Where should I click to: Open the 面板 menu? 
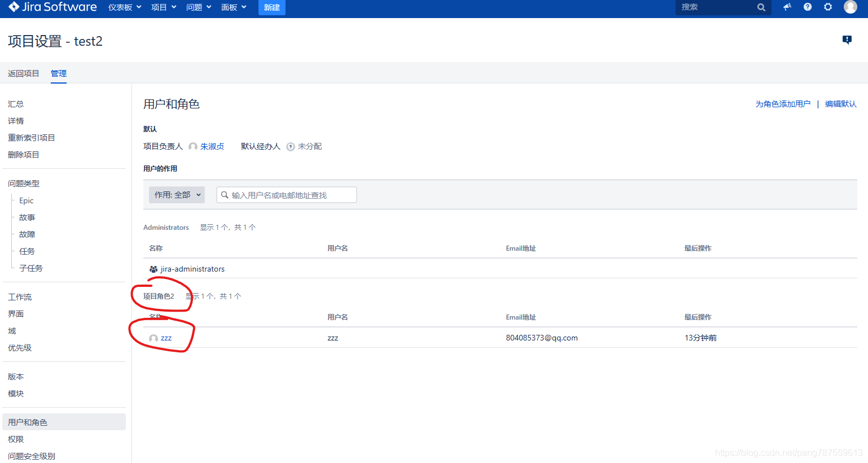point(234,7)
